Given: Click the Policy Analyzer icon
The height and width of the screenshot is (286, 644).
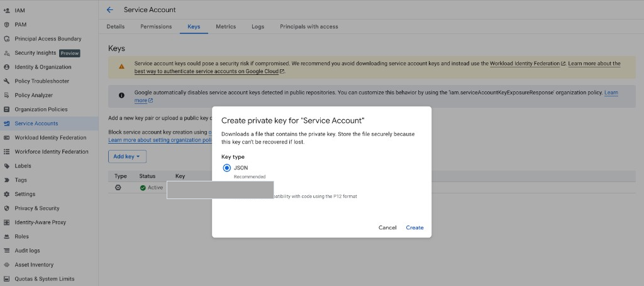Looking at the screenshot, I should [6, 95].
